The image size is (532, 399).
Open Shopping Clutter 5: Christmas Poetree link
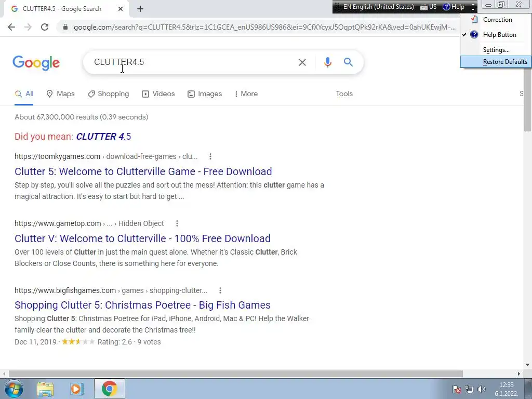[142, 305]
